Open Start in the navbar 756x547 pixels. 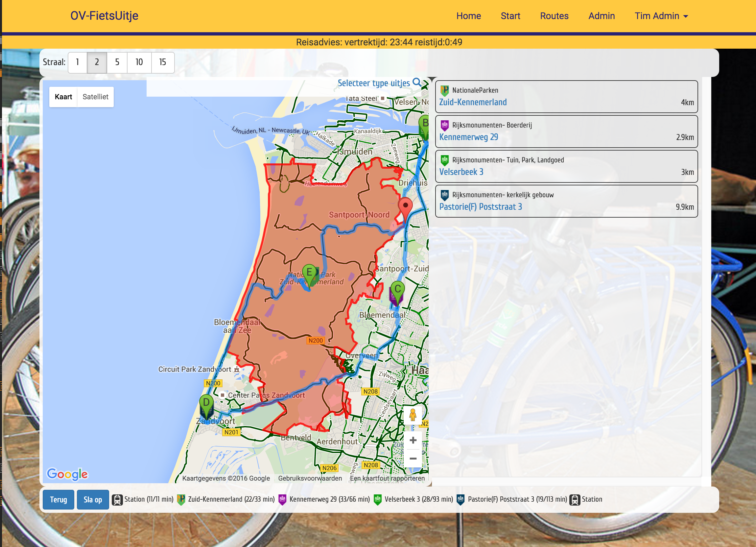[510, 16]
